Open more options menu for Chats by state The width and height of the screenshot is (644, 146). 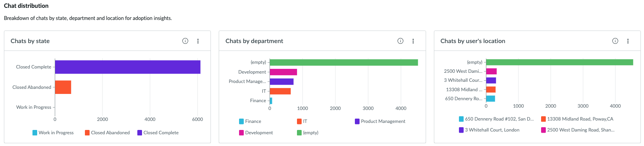(x=198, y=41)
